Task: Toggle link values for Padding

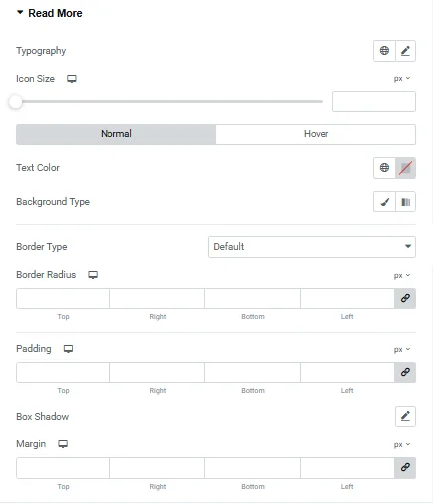Action: [405, 373]
